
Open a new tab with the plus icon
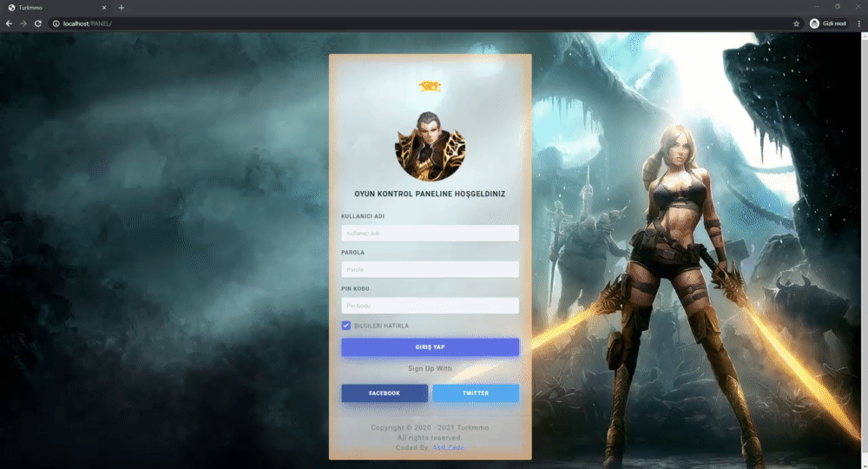[122, 8]
